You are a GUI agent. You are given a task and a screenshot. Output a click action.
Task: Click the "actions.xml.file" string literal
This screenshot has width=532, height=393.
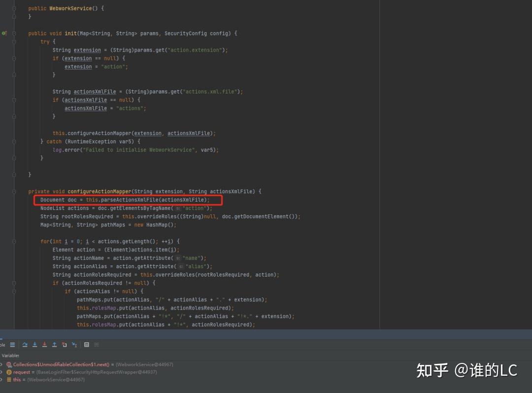(x=210, y=92)
